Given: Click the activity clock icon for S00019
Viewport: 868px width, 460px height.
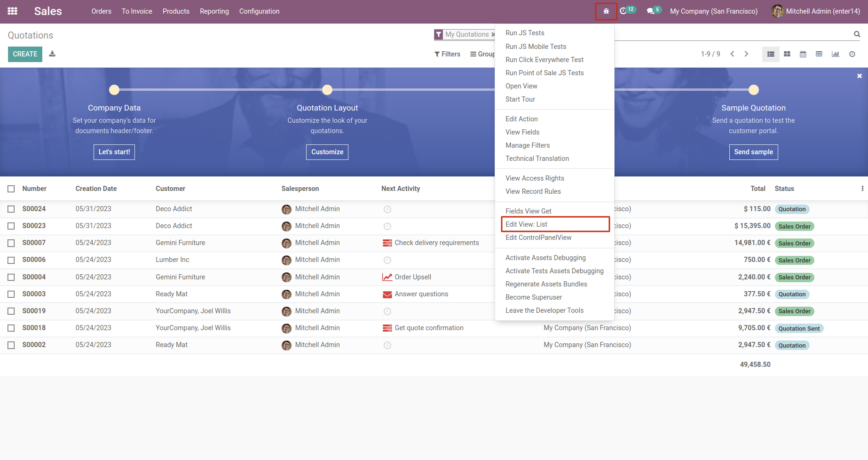Looking at the screenshot, I should pos(387,311).
